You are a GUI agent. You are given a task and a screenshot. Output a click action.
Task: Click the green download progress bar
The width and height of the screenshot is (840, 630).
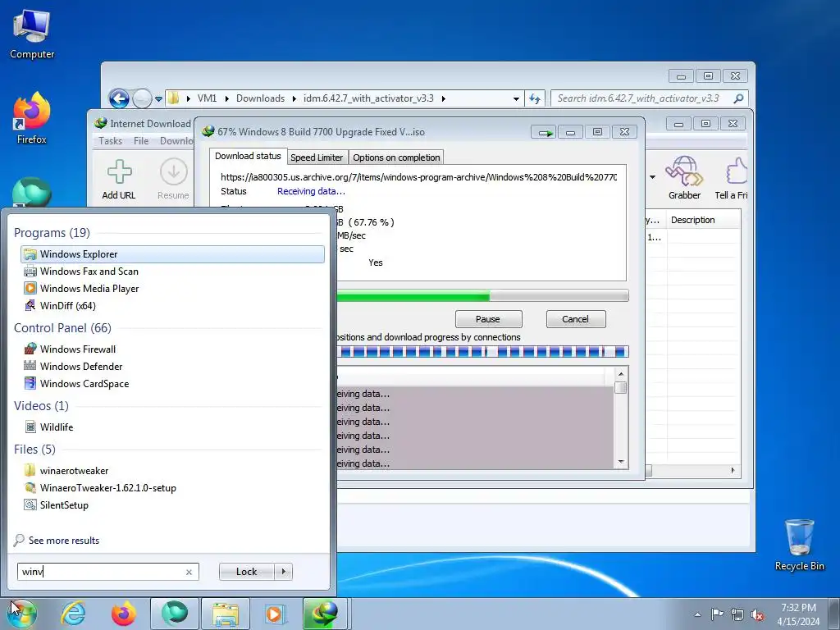pos(482,295)
